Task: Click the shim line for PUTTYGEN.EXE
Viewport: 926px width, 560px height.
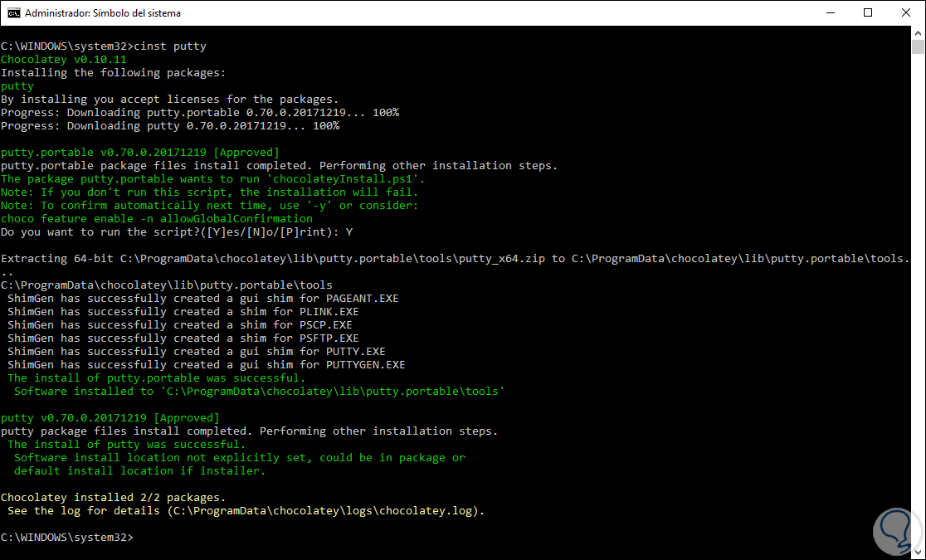Action: pyautogui.click(x=206, y=364)
